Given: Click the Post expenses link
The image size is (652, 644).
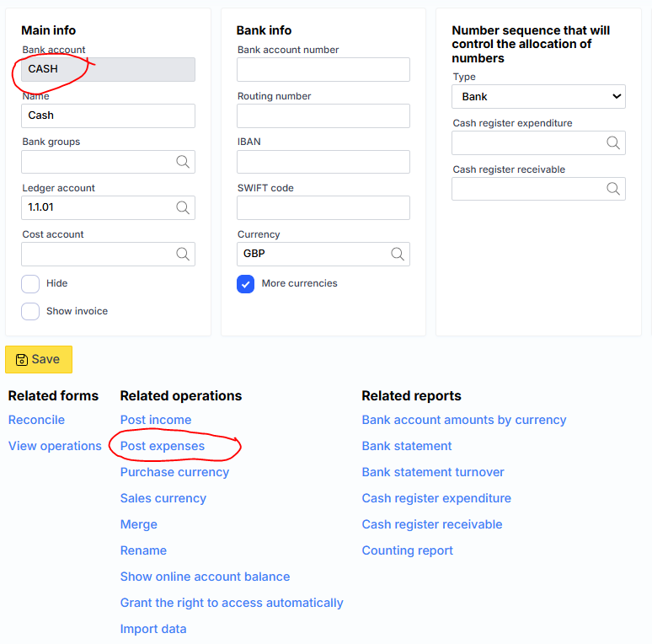Looking at the screenshot, I should point(163,446).
